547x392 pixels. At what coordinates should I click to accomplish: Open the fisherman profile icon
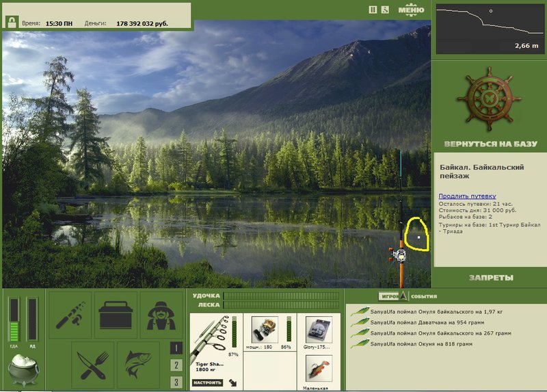pyautogui.click(x=161, y=315)
